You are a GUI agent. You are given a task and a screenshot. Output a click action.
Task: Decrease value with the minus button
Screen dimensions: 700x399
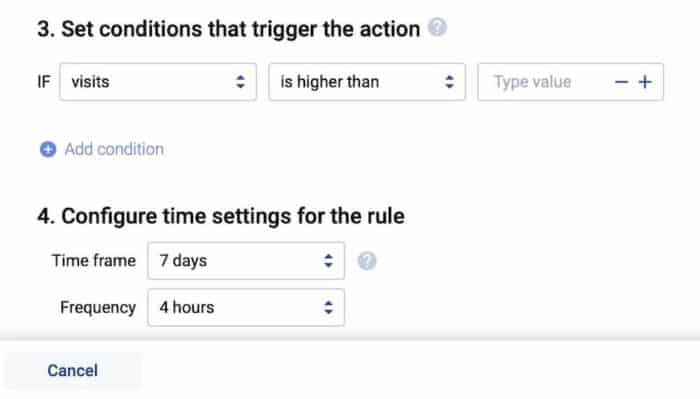[x=621, y=82]
